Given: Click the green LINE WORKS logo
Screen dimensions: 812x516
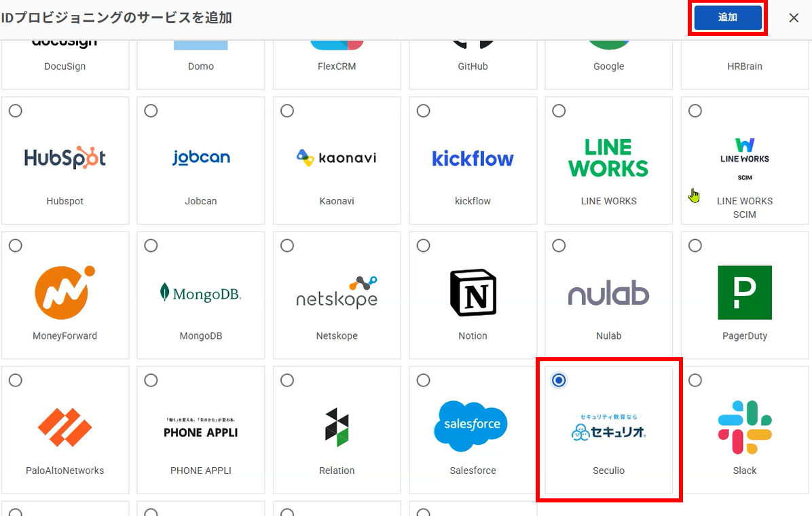Looking at the screenshot, I should (608, 158).
